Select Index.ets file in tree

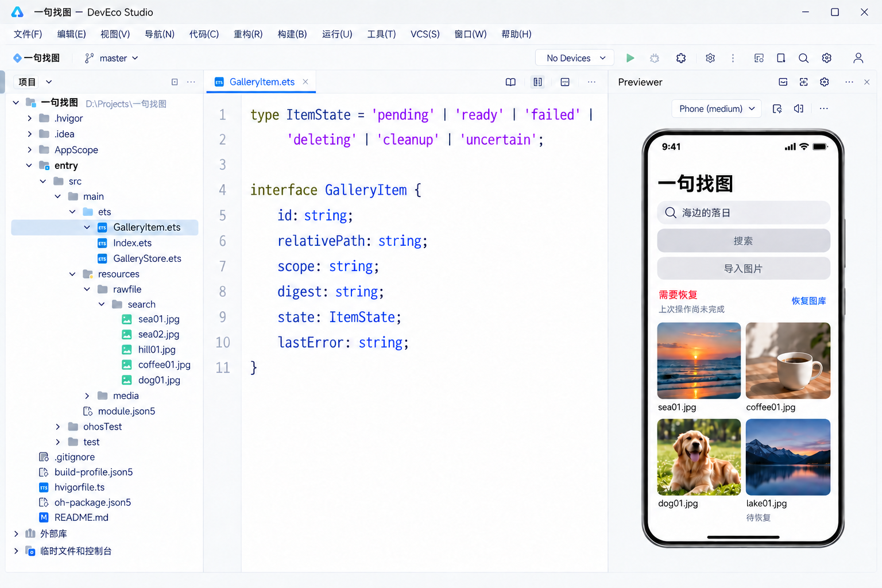pos(132,243)
